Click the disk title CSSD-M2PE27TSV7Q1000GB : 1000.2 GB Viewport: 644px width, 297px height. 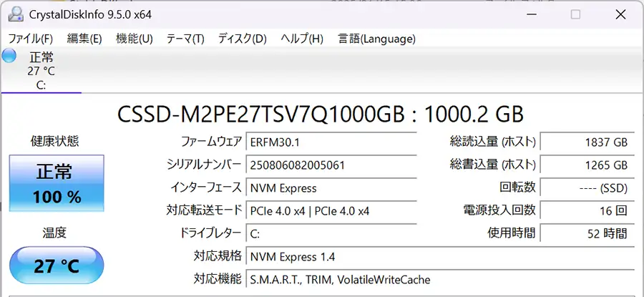321,114
